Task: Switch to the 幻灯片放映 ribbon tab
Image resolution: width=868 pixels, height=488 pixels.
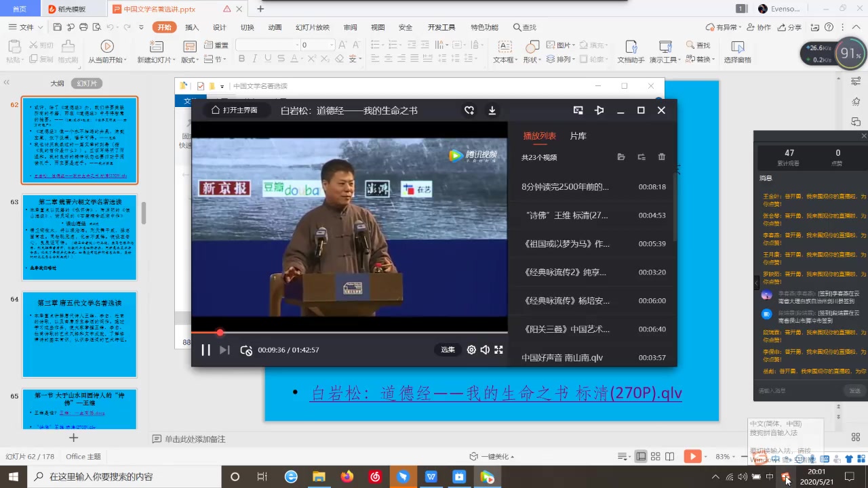Action: (x=313, y=27)
